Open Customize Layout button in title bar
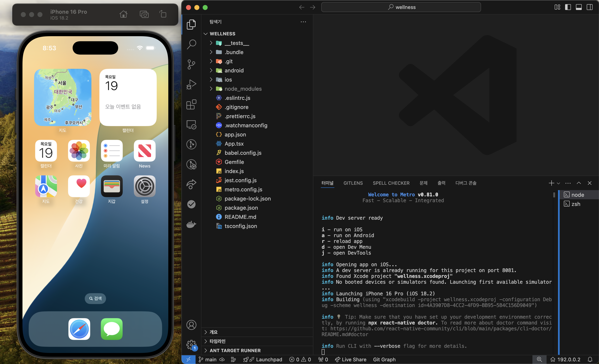The image size is (599, 364). click(x=557, y=7)
